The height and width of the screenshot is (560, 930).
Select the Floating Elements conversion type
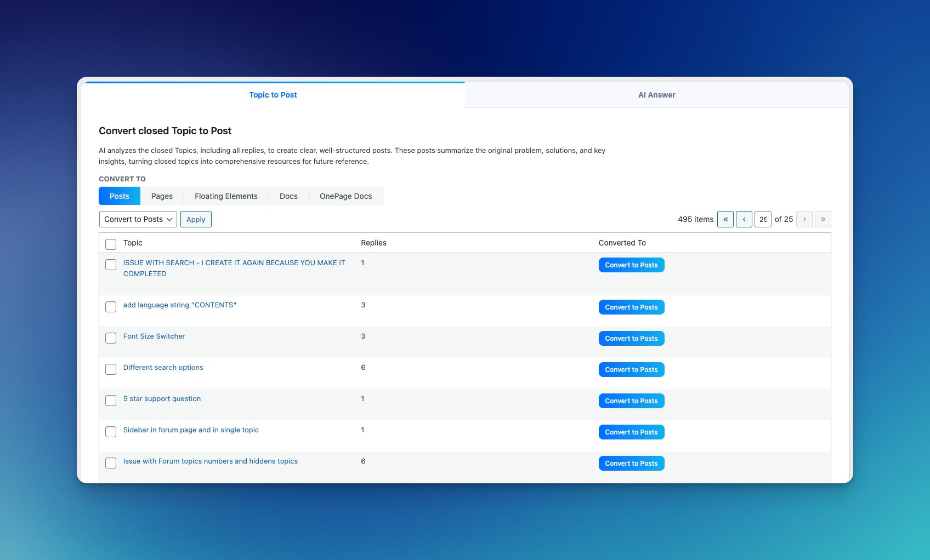click(226, 196)
